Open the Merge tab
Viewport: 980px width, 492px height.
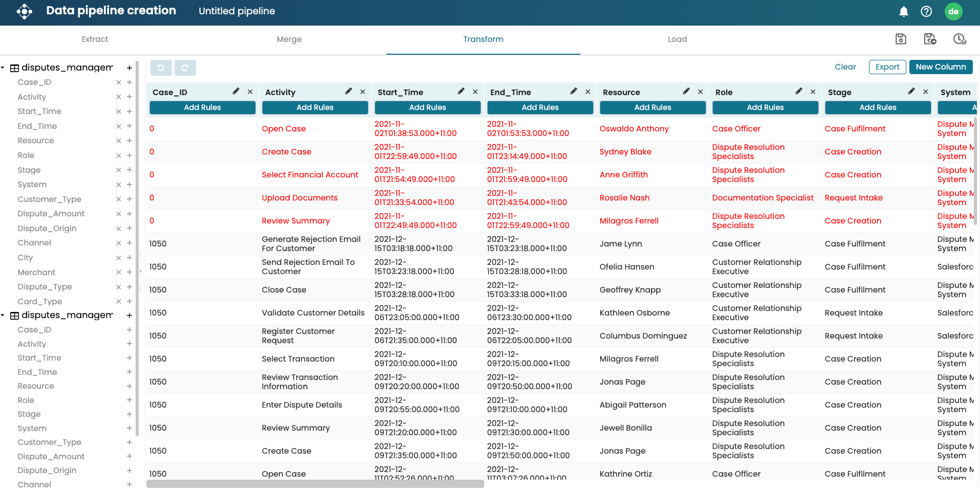289,39
